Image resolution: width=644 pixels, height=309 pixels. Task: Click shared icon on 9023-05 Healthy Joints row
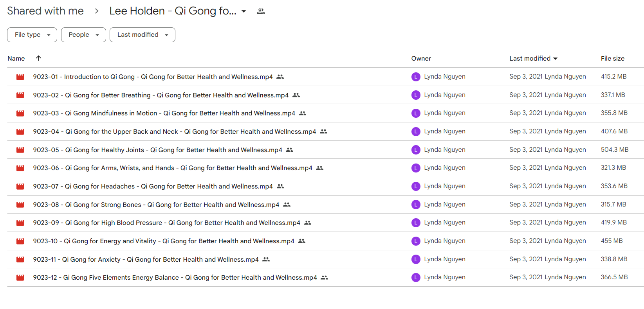pyautogui.click(x=290, y=150)
